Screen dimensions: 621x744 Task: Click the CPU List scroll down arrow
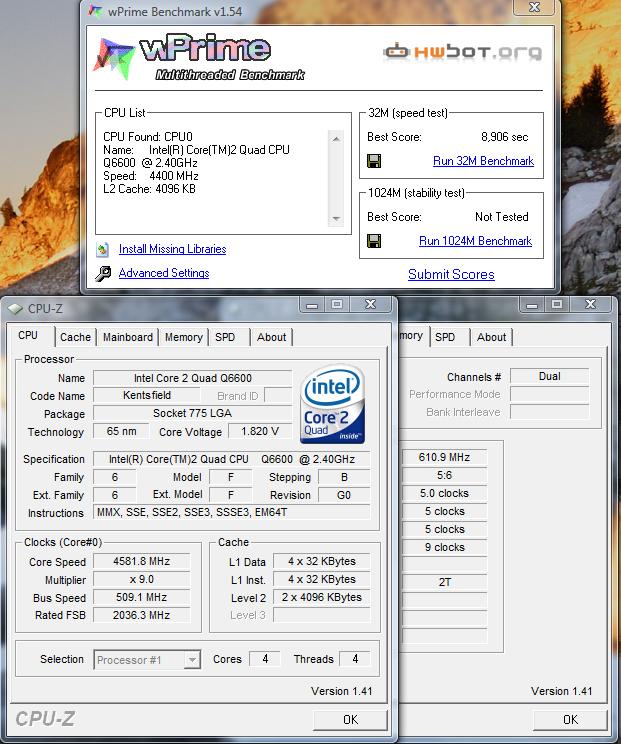click(x=336, y=218)
